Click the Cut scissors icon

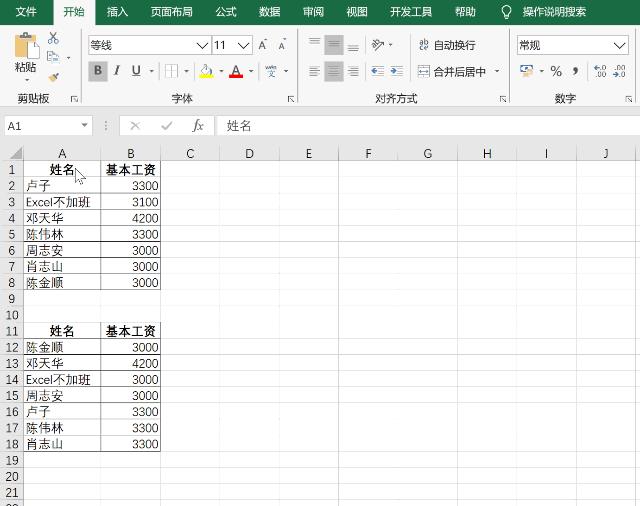53,38
